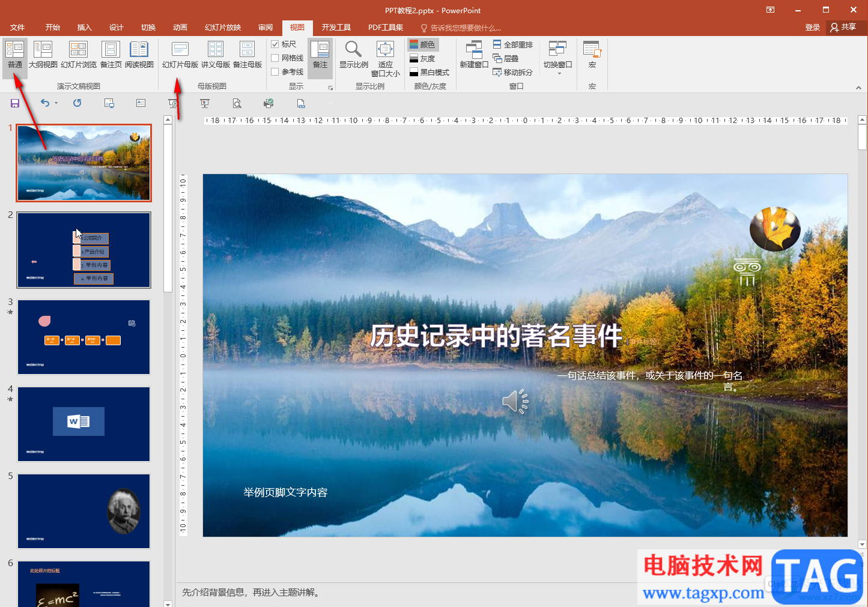Screen dimensions: 868x607
Task: Open 显示比例 zoom dialog
Action: 354,55
